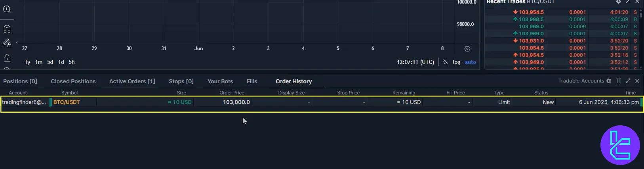Image resolution: width=644 pixels, height=169 pixels.
Task: Click the Jun date axis label
Action: [199, 48]
